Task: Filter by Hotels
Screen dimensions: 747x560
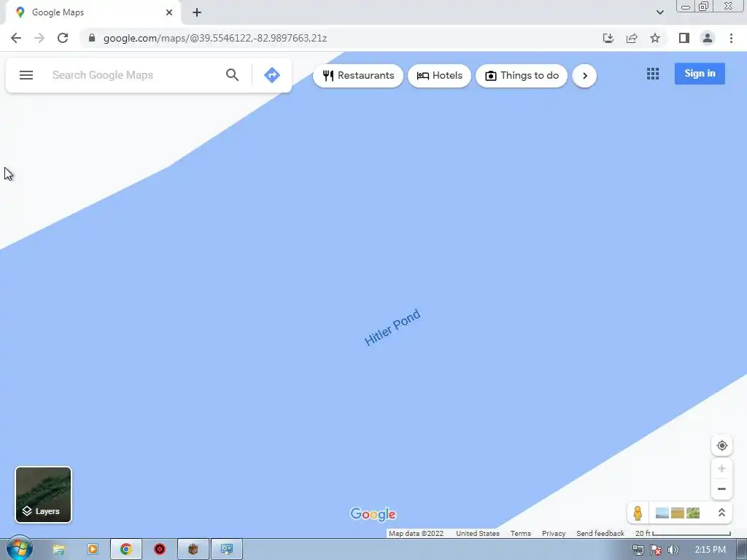Action: pyautogui.click(x=439, y=76)
